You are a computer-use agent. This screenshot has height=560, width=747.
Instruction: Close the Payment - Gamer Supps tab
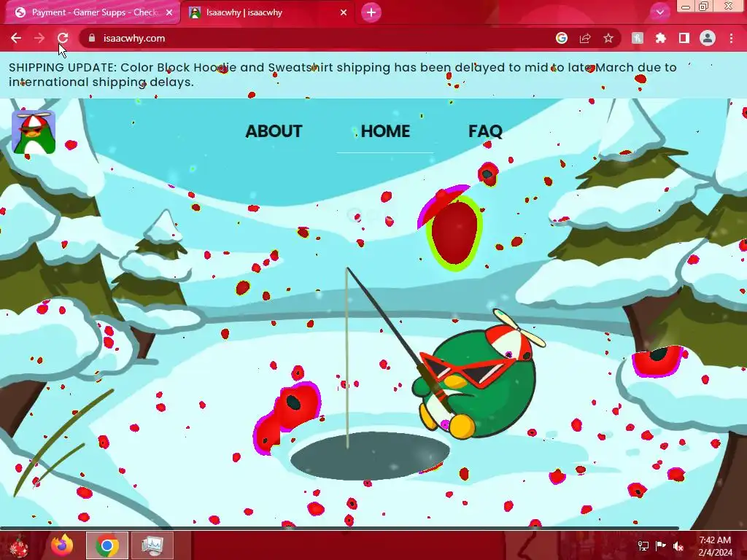(169, 12)
